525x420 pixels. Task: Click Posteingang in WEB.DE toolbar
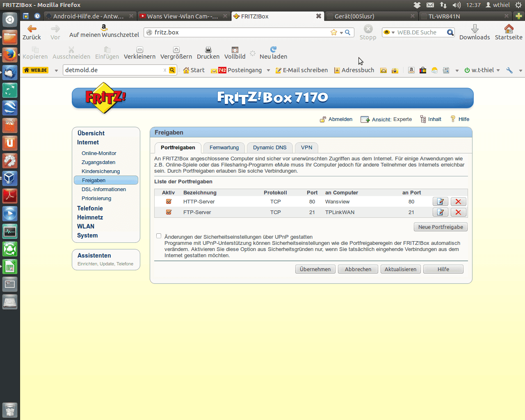coord(236,70)
